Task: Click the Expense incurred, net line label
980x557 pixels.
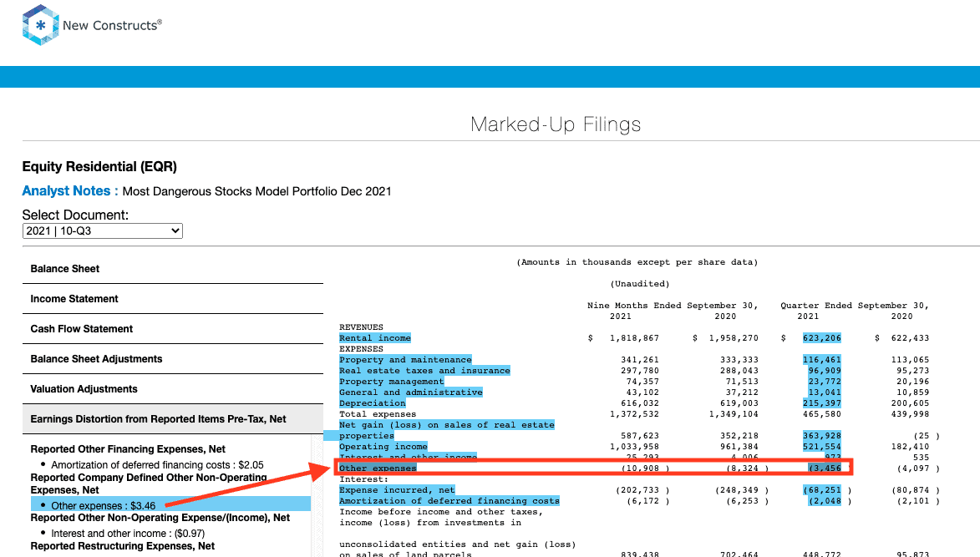Action: tap(398, 491)
